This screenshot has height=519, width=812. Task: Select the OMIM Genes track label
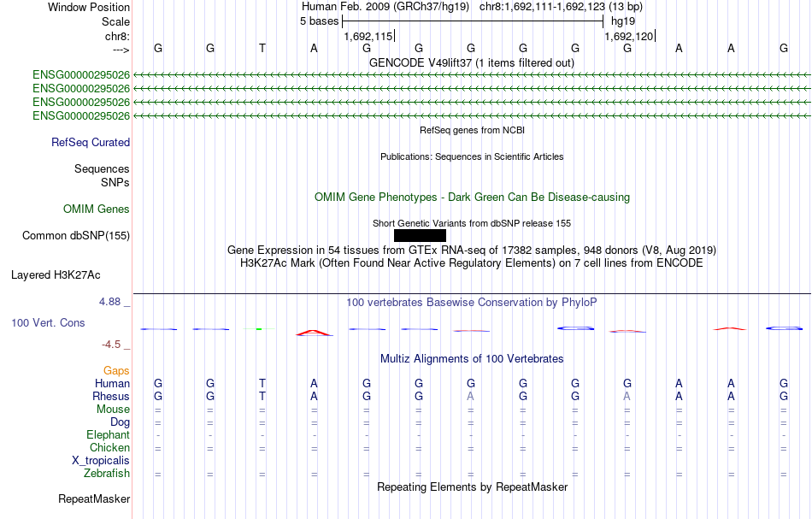97,209
